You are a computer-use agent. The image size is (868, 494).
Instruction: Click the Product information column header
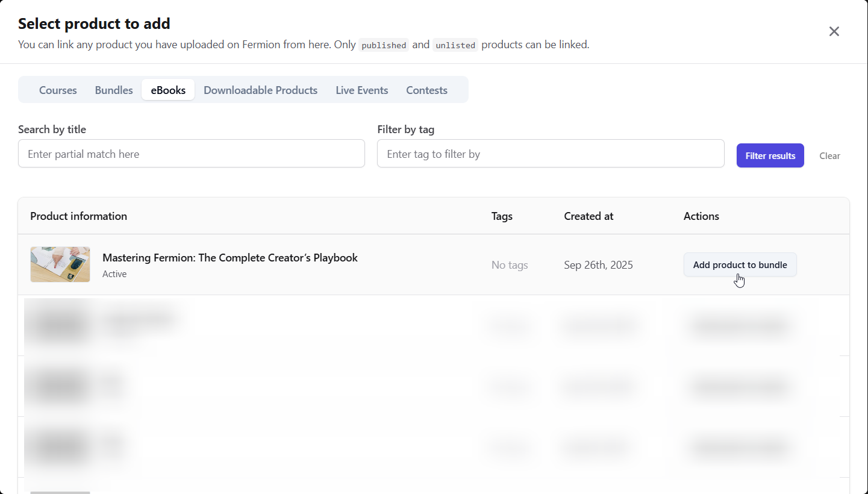[78, 216]
